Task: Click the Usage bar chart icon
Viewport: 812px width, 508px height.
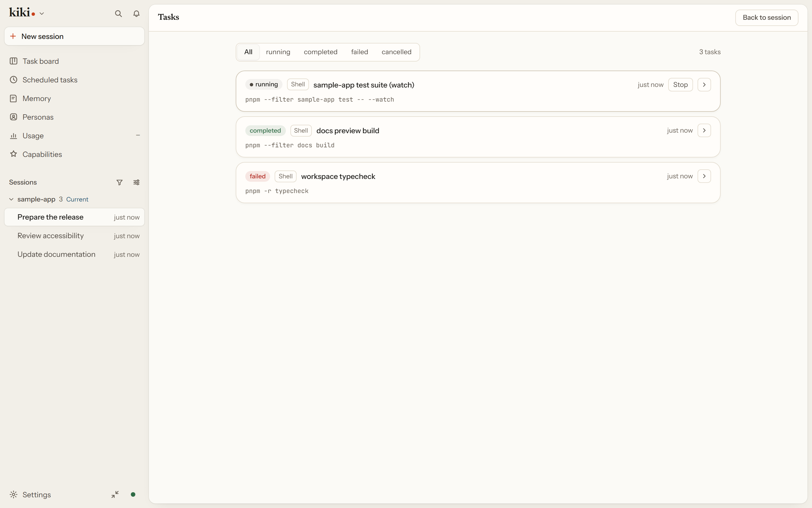Action: (14, 136)
